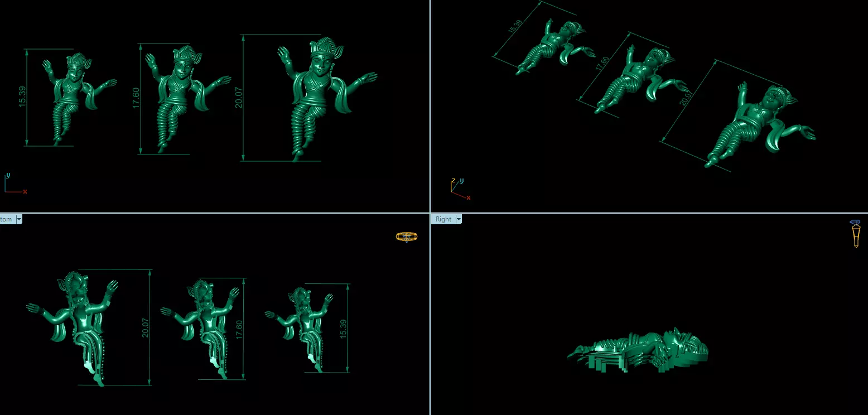The height and width of the screenshot is (415, 868).
Task: Select the 15.39 dimension in the Bottom viewport
Action: pos(343,329)
